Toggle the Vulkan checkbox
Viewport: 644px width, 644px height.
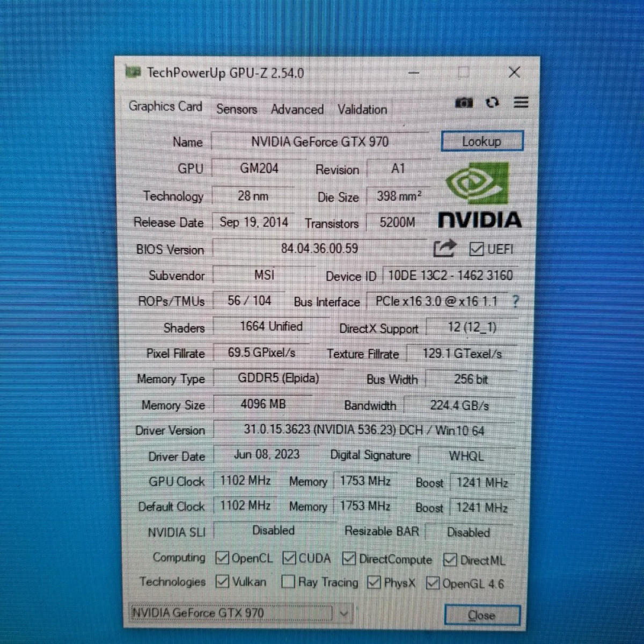coord(222,582)
